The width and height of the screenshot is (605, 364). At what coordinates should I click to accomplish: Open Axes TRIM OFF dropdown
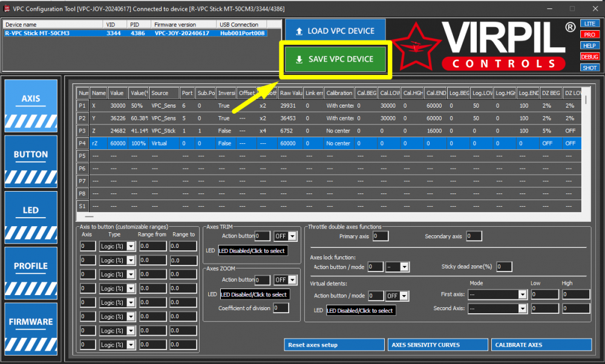(292, 236)
